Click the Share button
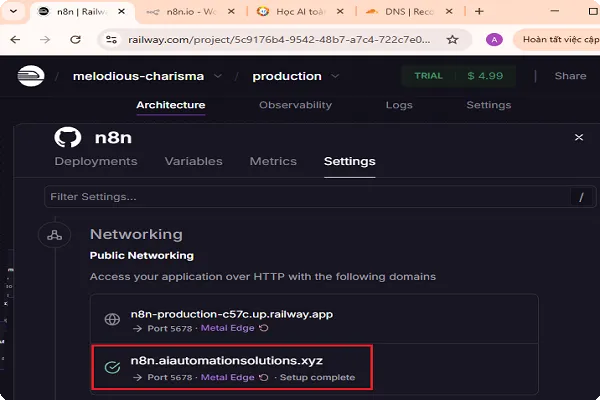This screenshot has width=600, height=400. 571,76
